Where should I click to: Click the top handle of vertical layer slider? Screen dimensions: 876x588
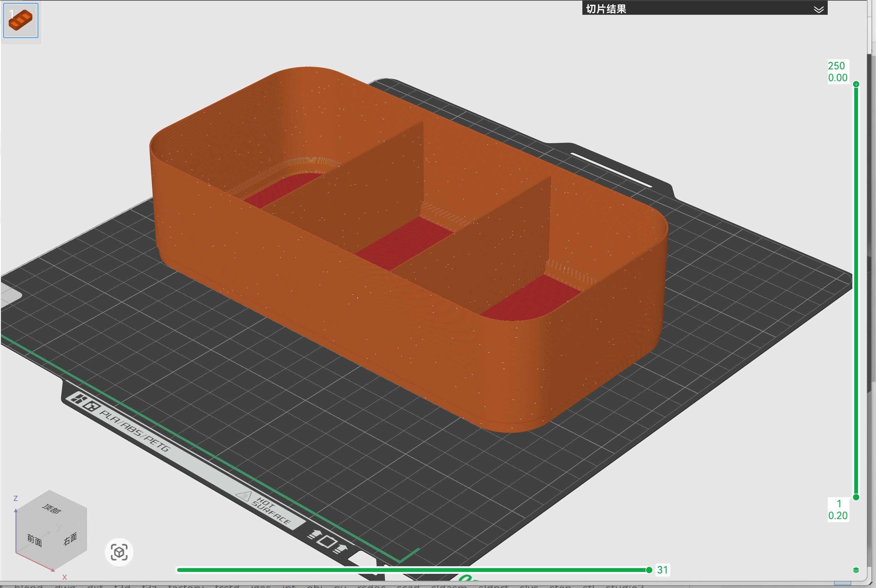856,84
